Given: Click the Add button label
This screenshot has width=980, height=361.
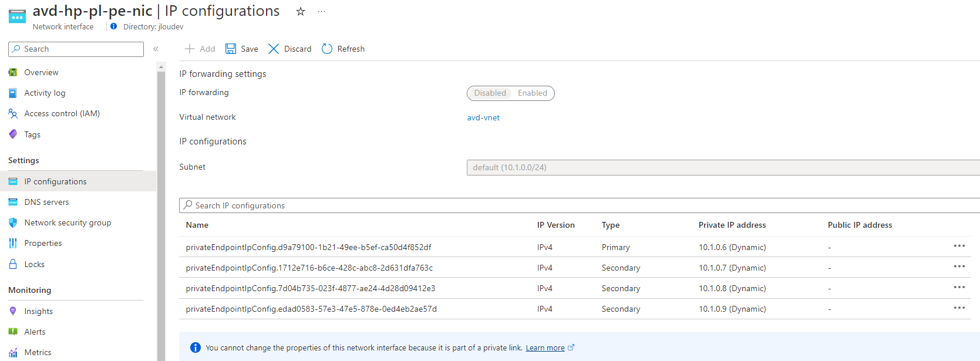Looking at the screenshot, I should (x=207, y=49).
